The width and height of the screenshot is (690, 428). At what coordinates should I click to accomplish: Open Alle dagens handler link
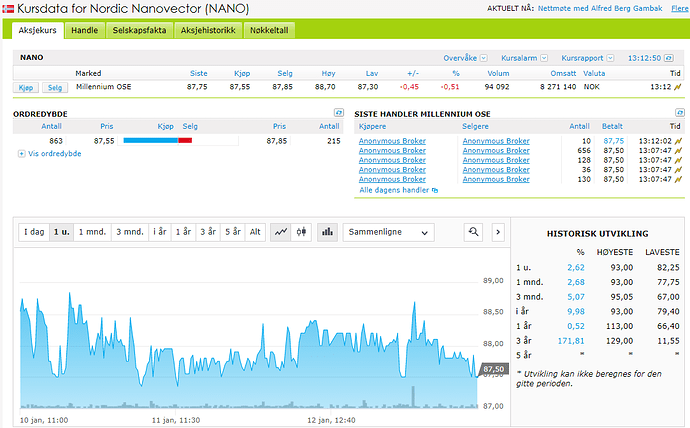point(394,190)
